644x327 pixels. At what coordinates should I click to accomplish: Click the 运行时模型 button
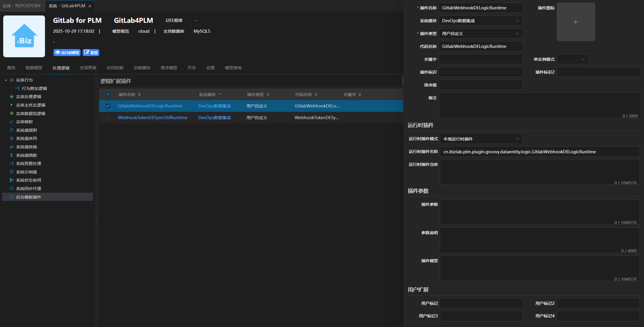coord(67,53)
